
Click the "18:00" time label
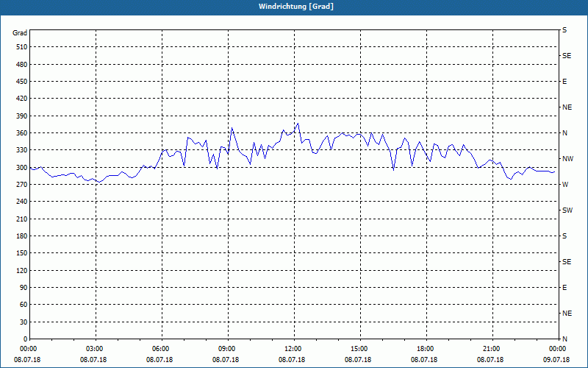tap(424, 349)
